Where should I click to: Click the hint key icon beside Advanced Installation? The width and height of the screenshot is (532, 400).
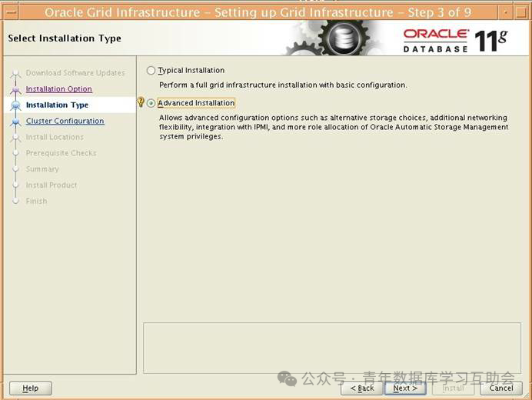141,102
